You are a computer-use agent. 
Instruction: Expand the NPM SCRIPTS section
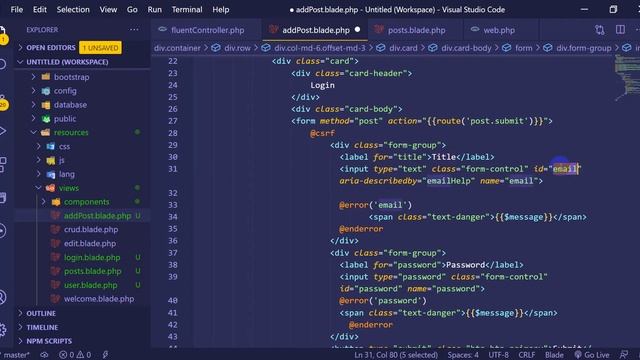click(x=49, y=341)
